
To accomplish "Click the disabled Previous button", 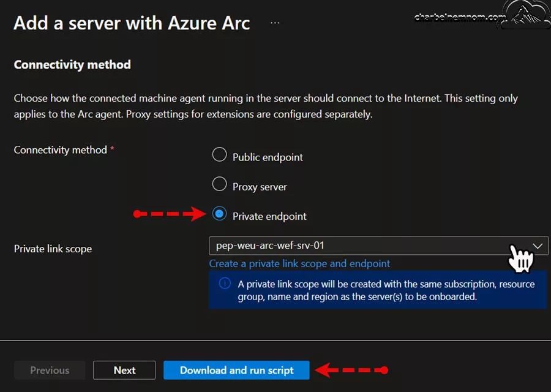I will point(50,370).
